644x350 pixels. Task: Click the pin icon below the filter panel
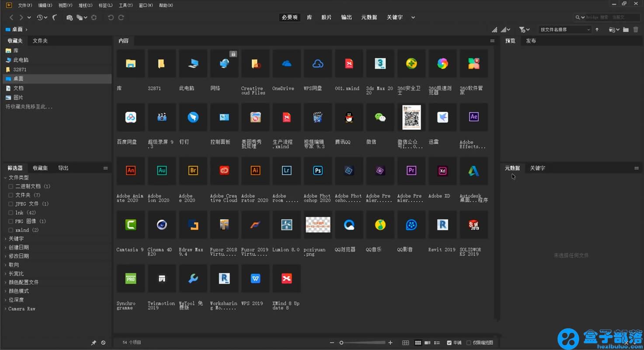pos(94,343)
